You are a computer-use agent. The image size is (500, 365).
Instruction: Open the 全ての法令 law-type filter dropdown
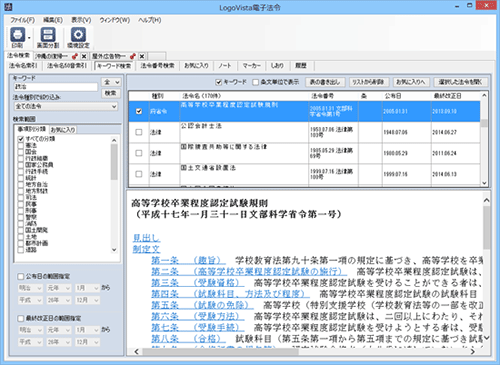(x=66, y=106)
